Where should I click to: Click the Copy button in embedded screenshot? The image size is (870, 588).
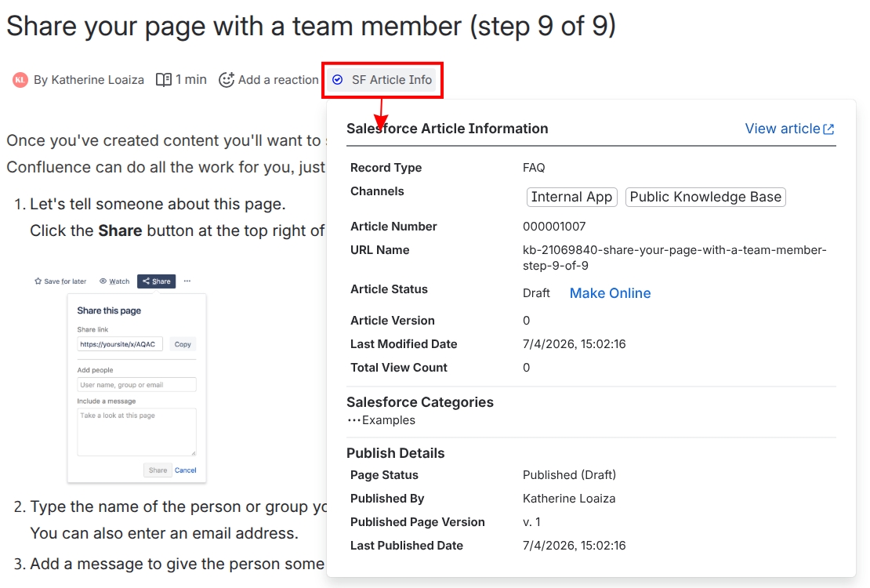[x=183, y=344]
